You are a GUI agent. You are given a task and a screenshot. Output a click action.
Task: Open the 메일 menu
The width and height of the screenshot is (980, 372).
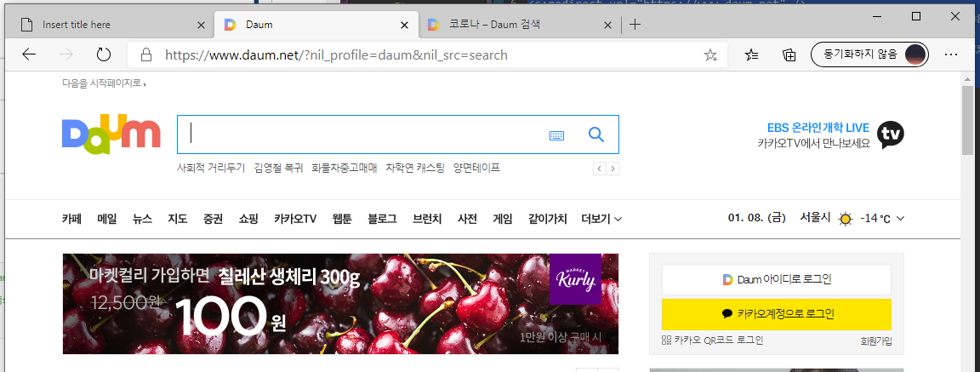click(x=107, y=219)
